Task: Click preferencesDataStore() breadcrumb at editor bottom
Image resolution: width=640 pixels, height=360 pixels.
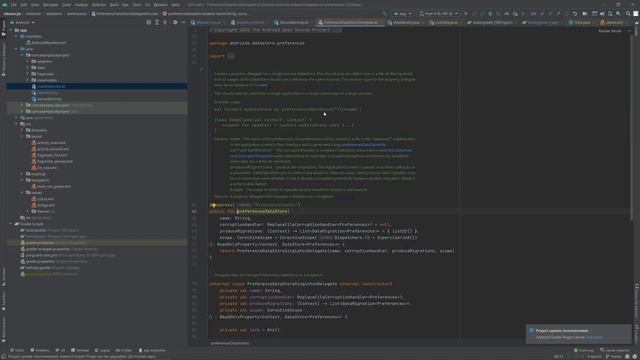Action: point(230,343)
